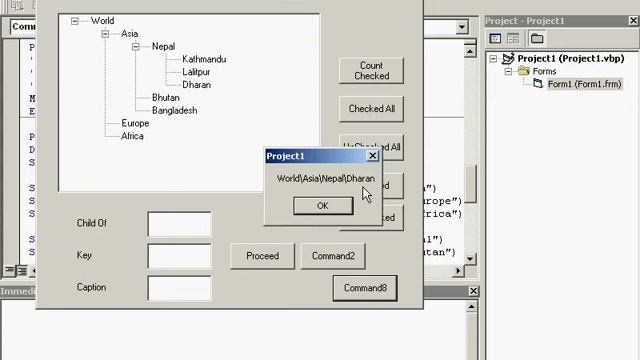Click code window scroll down arrow
This screenshot has height=360, width=640.
470,259
